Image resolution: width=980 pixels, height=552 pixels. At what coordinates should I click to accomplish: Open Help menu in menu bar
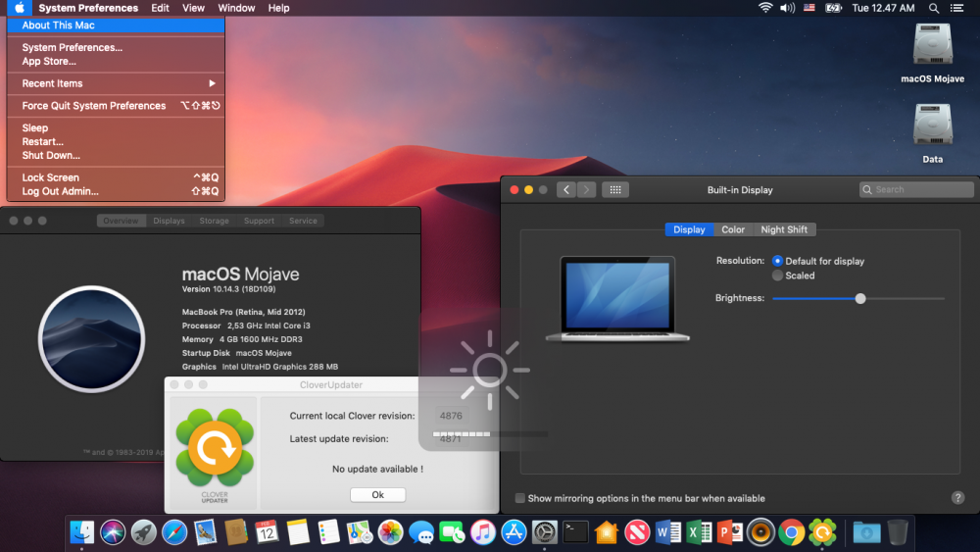(x=278, y=8)
